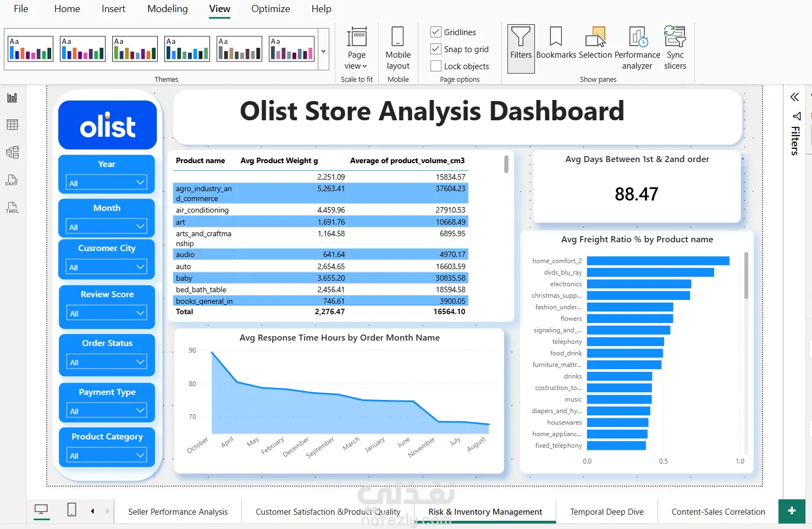
Task: Enable Lock objects checkbox
Action: tap(436, 66)
